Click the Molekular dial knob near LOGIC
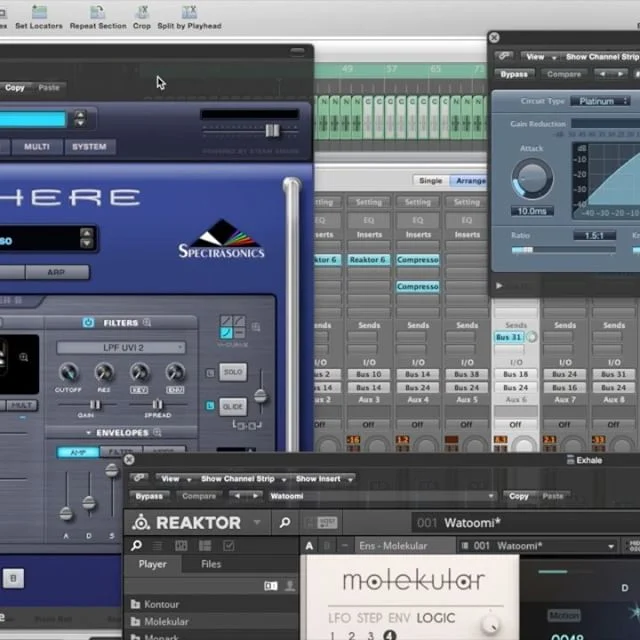The image size is (640, 640). click(490, 623)
